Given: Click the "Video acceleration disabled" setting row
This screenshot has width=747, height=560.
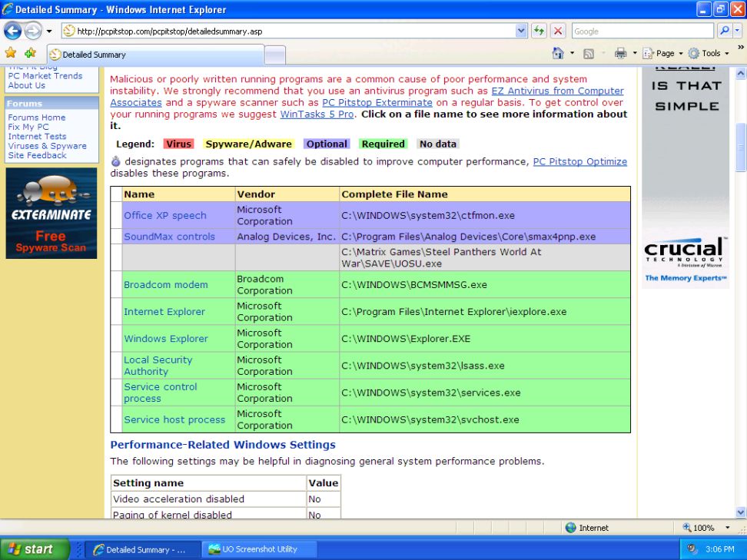Looking at the screenshot, I should 225,499.
